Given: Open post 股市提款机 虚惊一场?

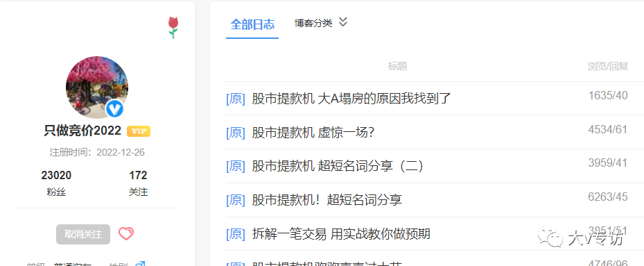Looking at the screenshot, I should 313,132.
